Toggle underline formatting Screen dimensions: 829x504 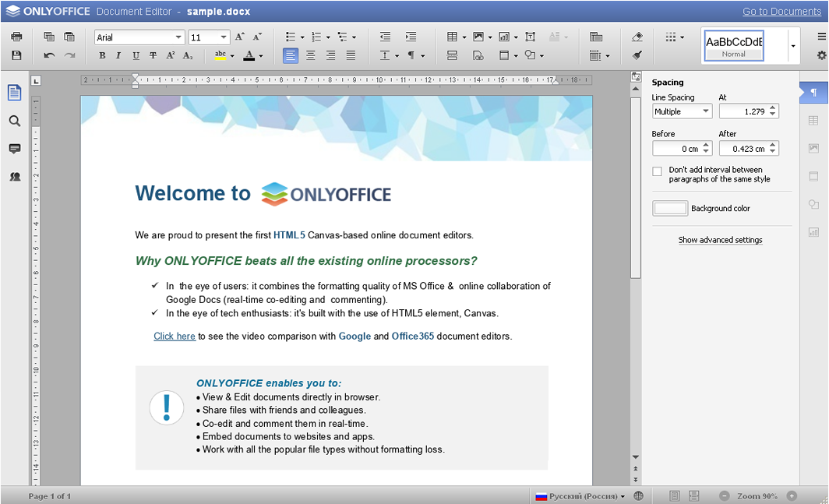click(136, 55)
